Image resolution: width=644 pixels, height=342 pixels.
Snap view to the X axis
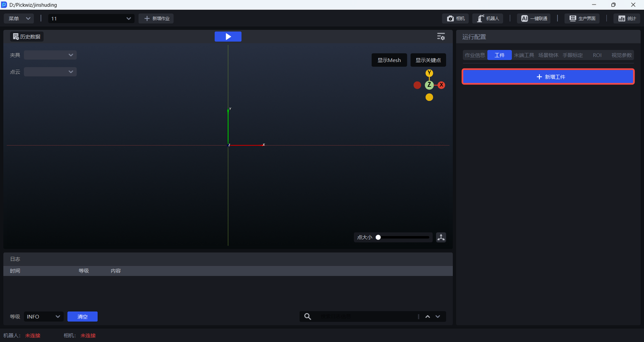click(441, 85)
